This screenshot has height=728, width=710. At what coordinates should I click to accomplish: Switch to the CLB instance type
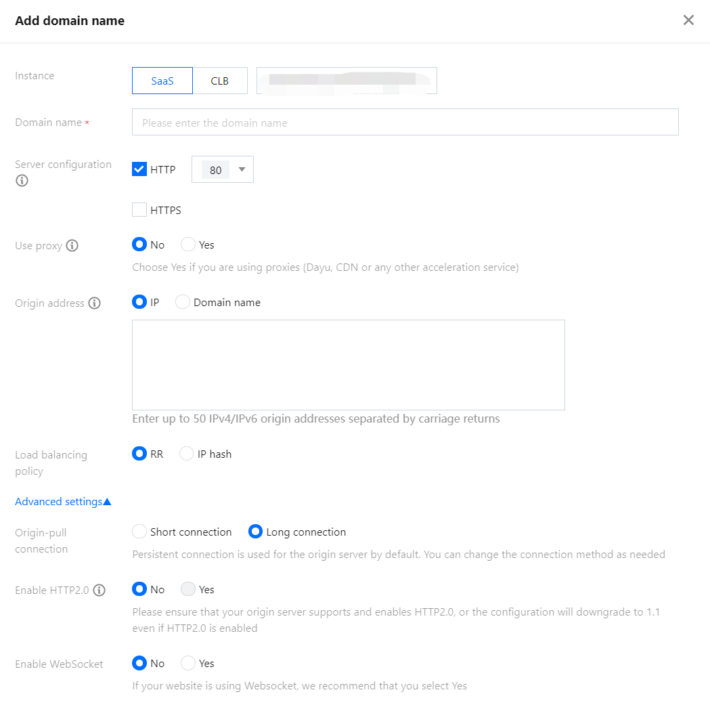pos(220,81)
